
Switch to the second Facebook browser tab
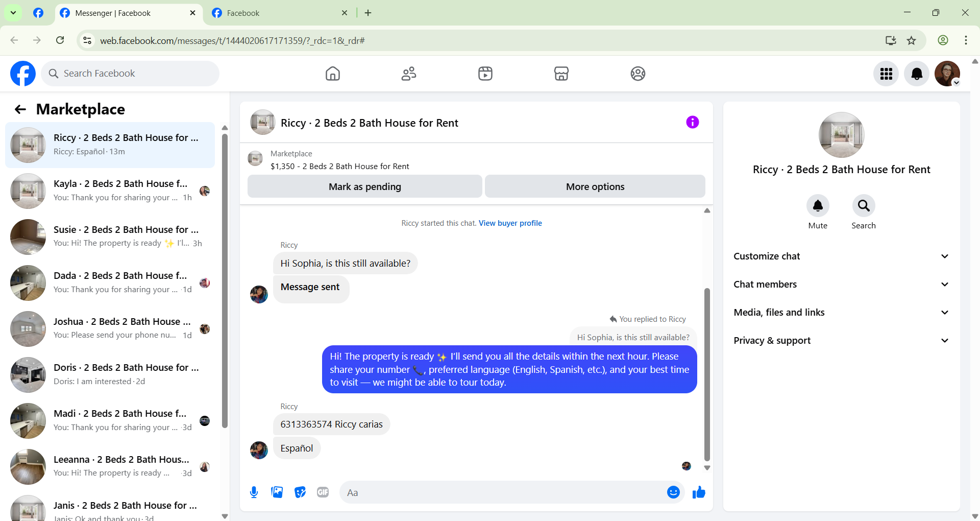point(280,13)
